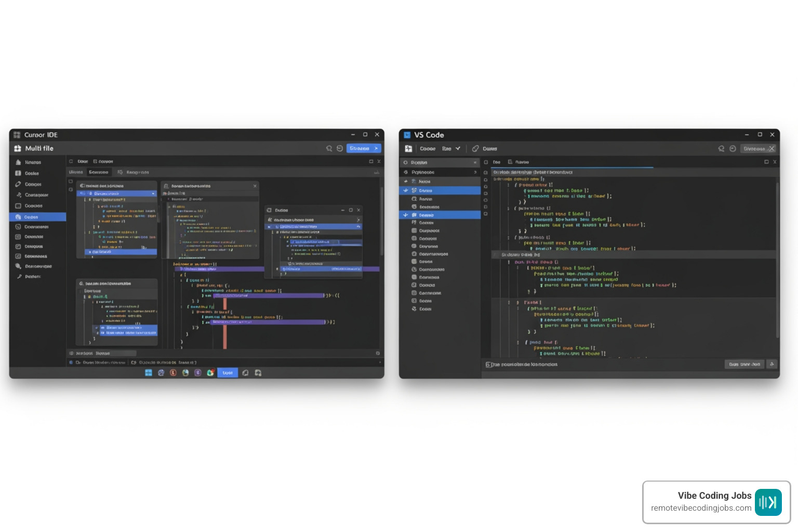Close the 'Poason' sidebar header in VS Code
The image size is (798, 532).
click(x=475, y=163)
